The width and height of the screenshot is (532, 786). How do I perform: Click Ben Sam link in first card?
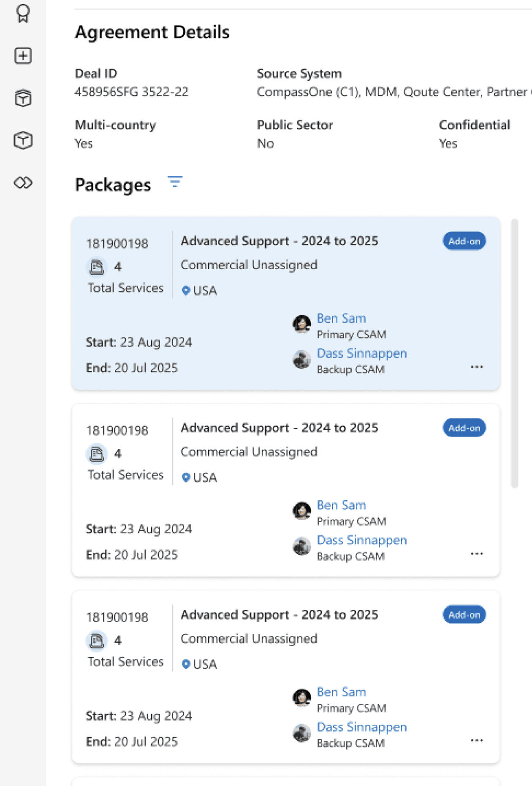[x=341, y=318]
